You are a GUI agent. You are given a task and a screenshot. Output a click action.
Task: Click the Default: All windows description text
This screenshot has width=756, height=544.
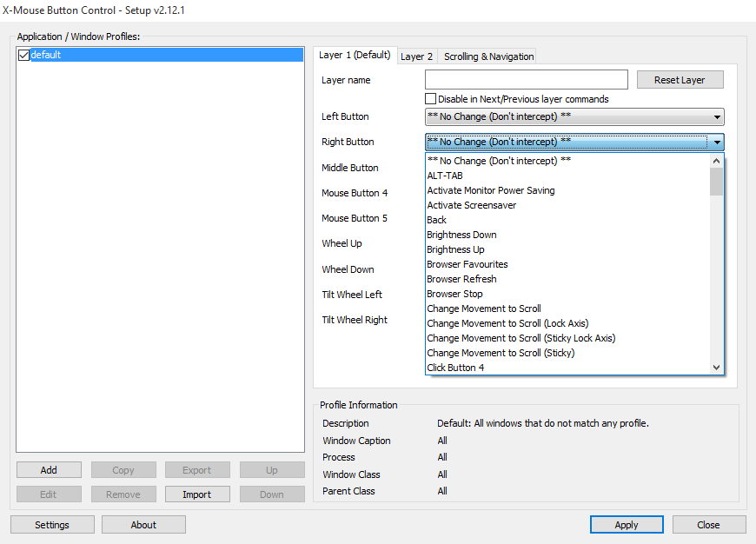click(543, 423)
